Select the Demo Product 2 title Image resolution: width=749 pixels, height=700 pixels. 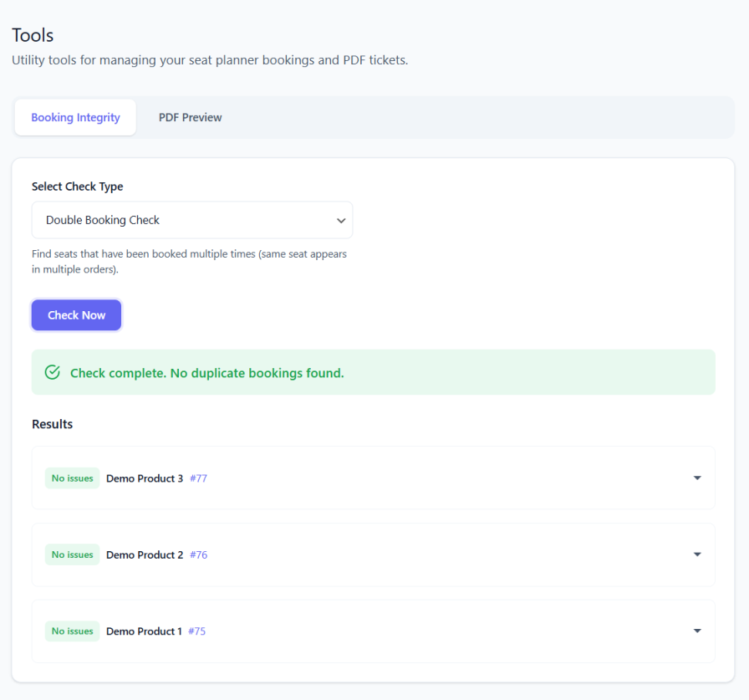tap(144, 554)
